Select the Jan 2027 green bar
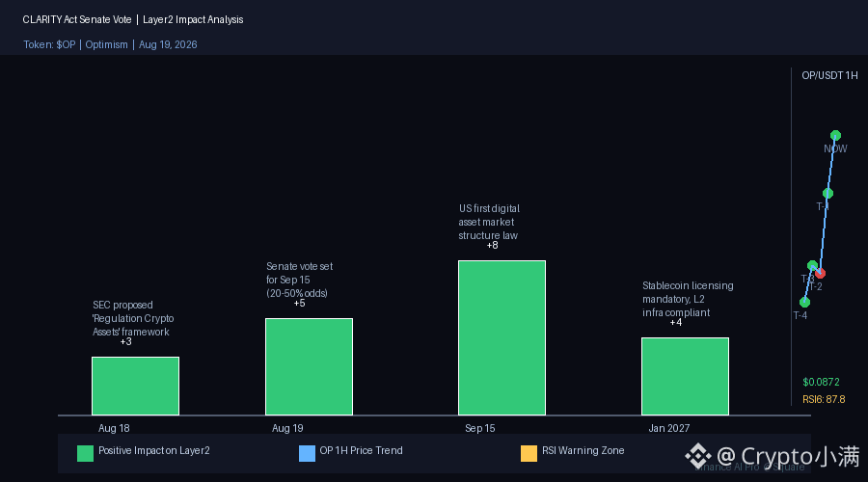Screen dimensions: 868x482 [x=686, y=376]
